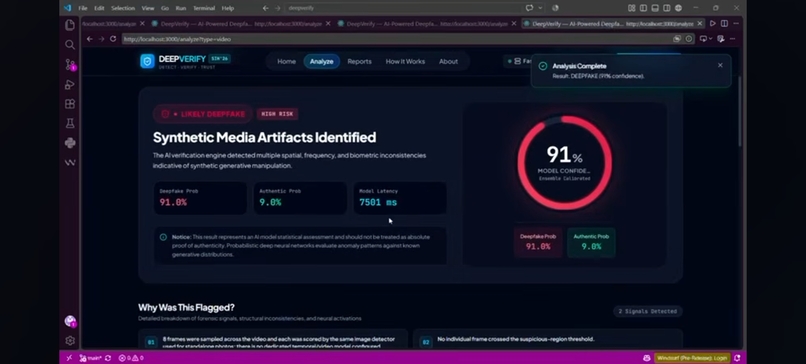This screenshot has height=364, width=806.
Task: Click the browser back arrow beside URL
Action: (x=89, y=39)
